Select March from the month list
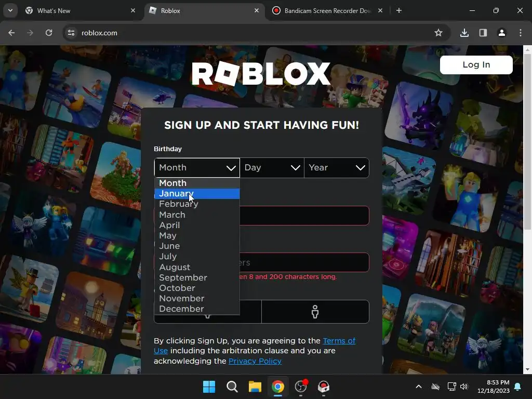This screenshot has width=532, height=399. click(197, 215)
